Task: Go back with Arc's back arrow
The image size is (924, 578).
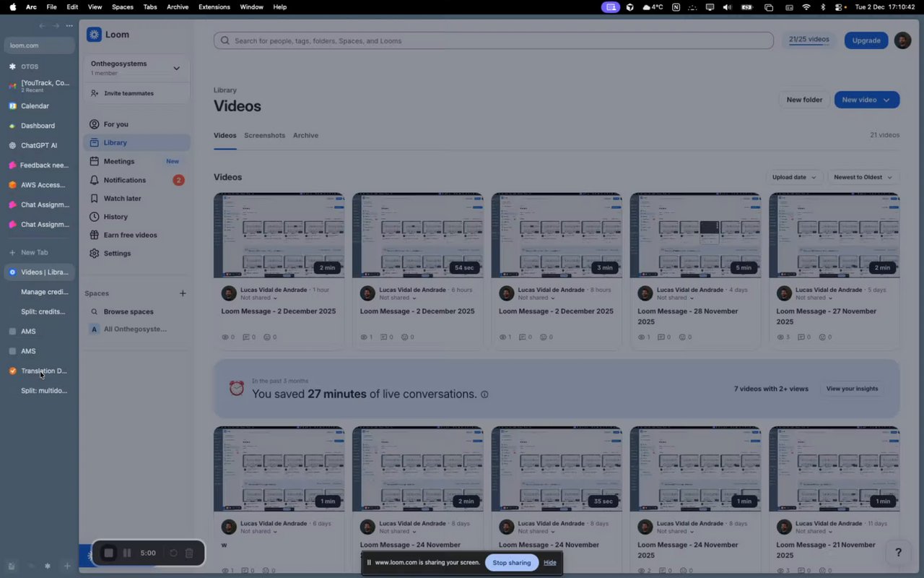Action: point(42,26)
